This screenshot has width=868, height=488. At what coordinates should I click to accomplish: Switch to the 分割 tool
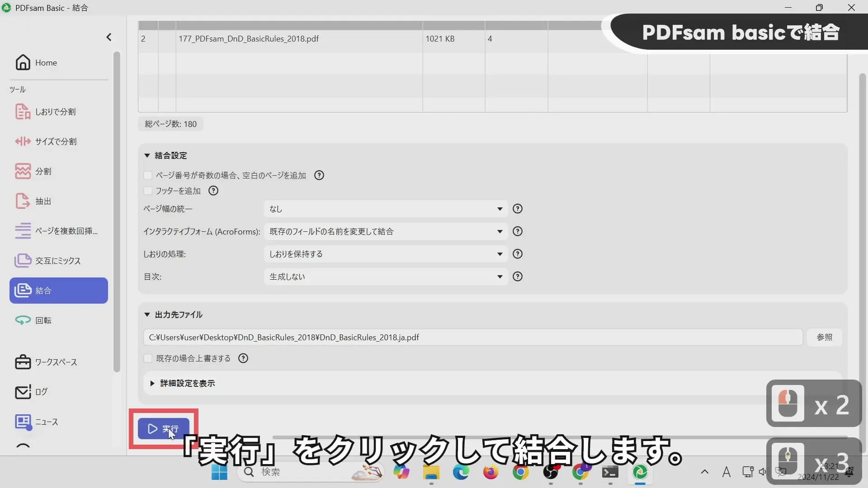pos(42,171)
